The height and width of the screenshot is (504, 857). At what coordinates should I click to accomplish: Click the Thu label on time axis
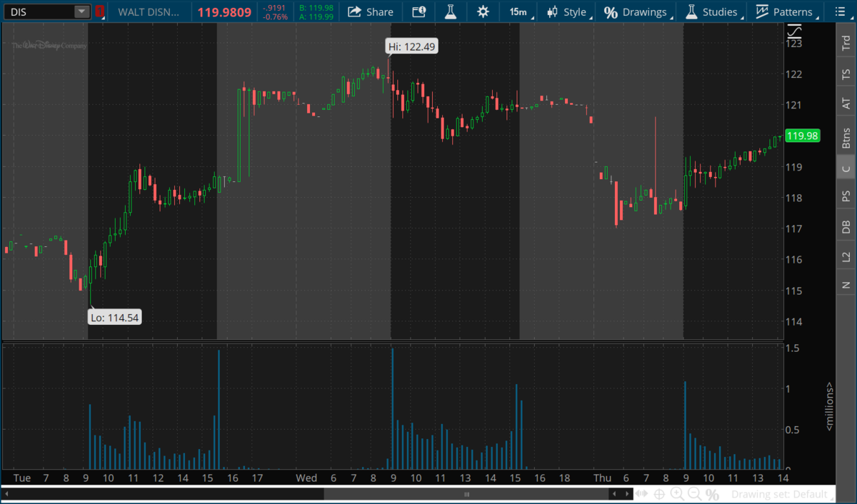click(x=601, y=478)
